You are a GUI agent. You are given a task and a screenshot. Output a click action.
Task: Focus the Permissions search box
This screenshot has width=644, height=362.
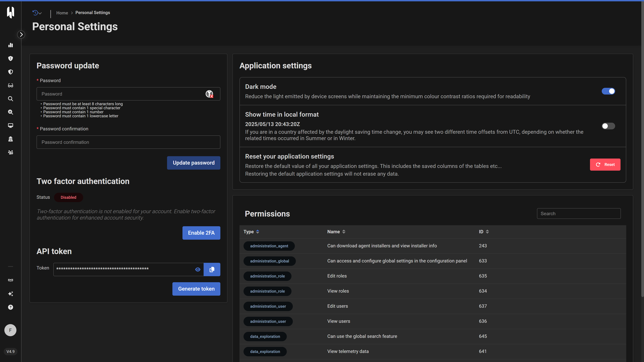(x=579, y=214)
